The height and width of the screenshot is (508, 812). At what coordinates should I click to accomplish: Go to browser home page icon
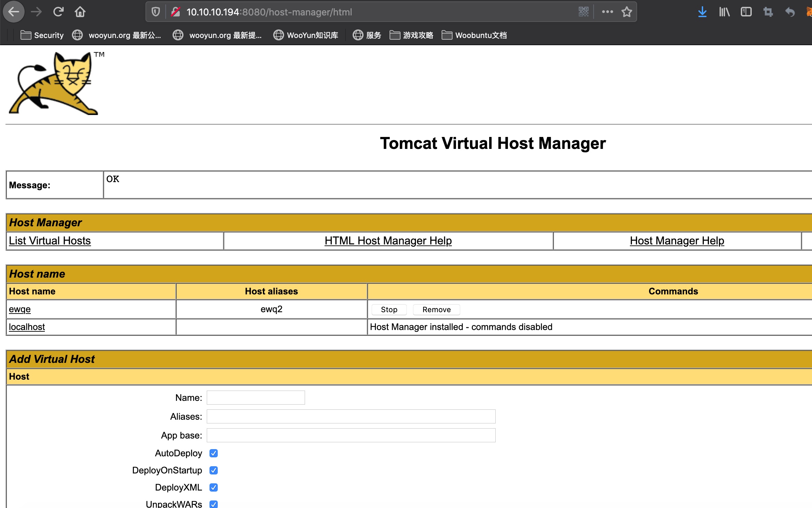tap(80, 12)
